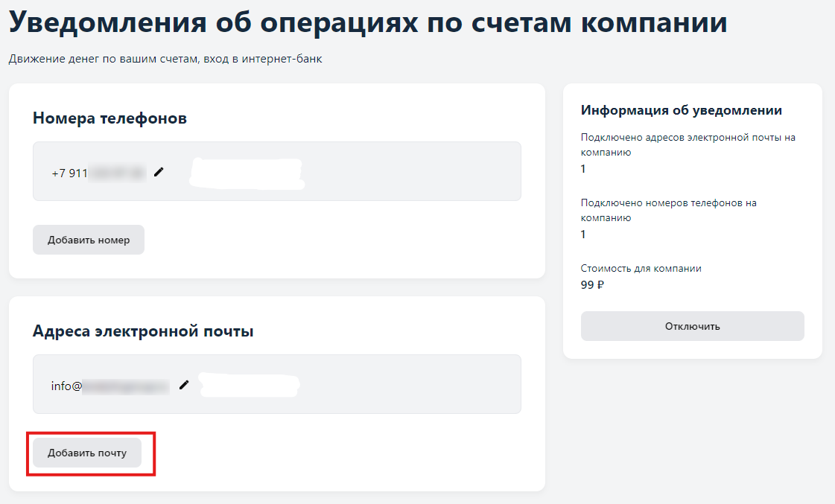
Task: Click the connected phone numbers count value
Action: tap(583, 235)
